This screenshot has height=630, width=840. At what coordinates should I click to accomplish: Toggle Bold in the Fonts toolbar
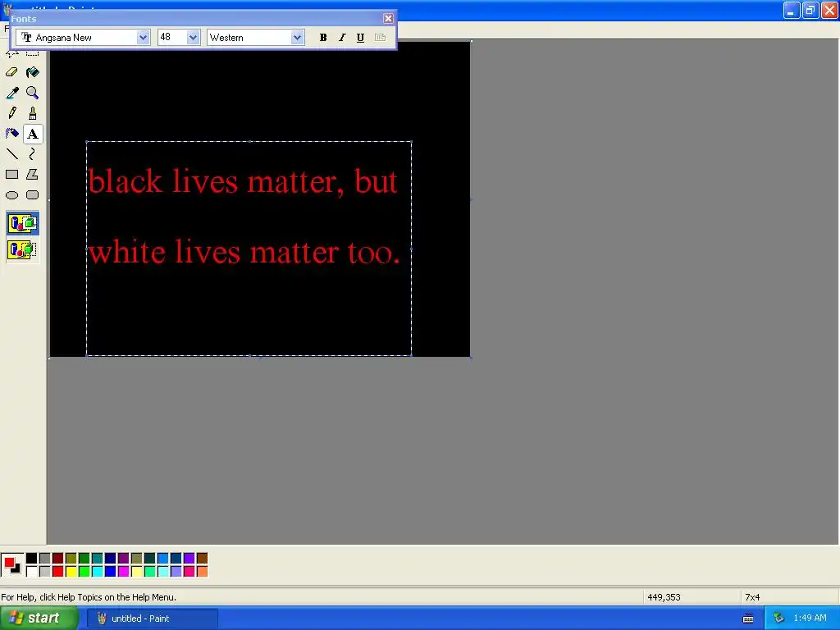pyautogui.click(x=323, y=38)
